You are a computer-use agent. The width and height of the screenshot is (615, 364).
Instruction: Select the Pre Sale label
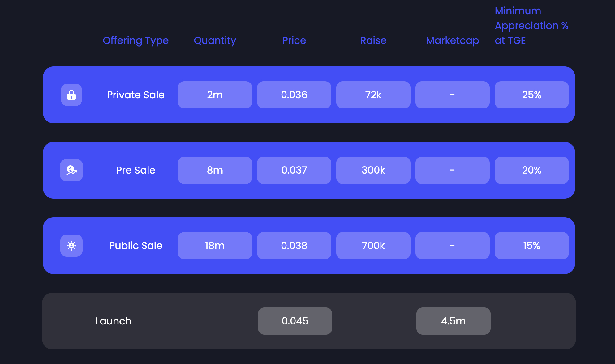pos(135,170)
